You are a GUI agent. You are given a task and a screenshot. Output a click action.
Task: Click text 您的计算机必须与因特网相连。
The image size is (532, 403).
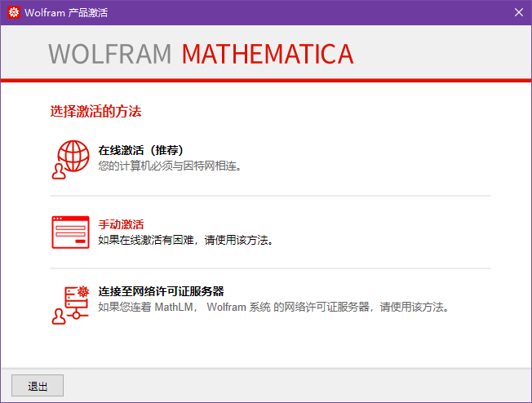pyautogui.click(x=170, y=166)
